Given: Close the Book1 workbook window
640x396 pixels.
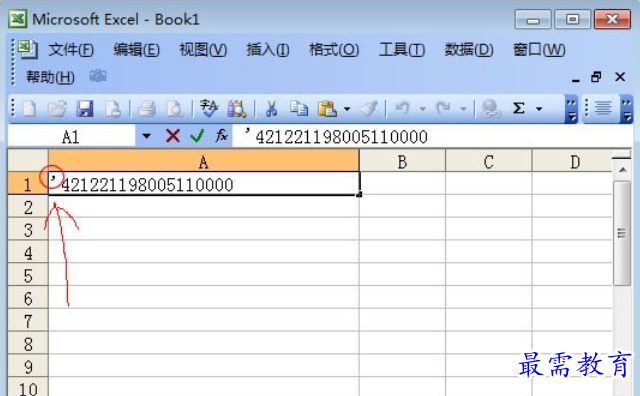Looking at the screenshot, I should (x=620, y=77).
